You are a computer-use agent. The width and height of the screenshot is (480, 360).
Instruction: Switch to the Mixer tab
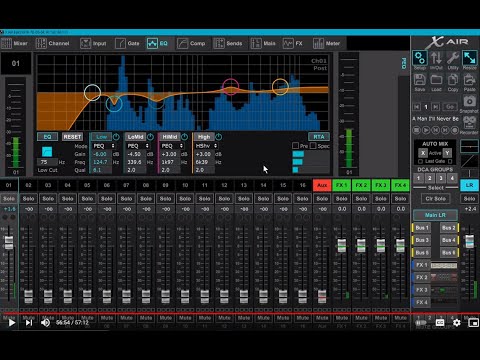[x=14, y=43]
